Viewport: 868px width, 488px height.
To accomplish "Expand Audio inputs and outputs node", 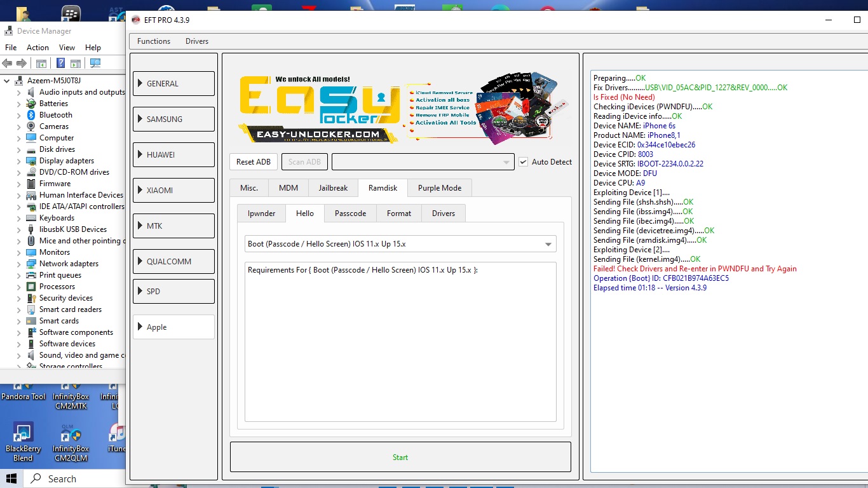I will click(x=19, y=92).
